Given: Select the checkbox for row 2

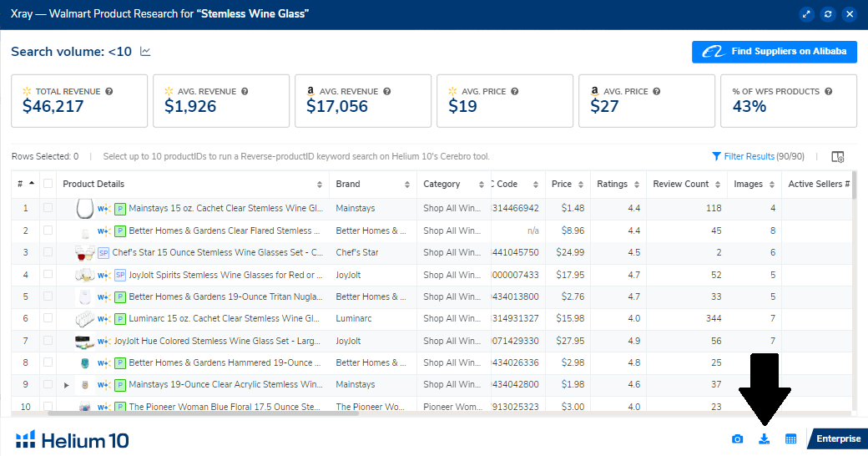Looking at the screenshot, I should tap(48, 230).
